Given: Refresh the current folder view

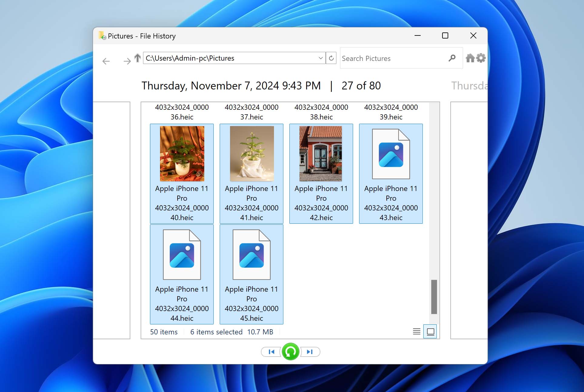Looking at the screenshot, I should [x=331, y=58].
